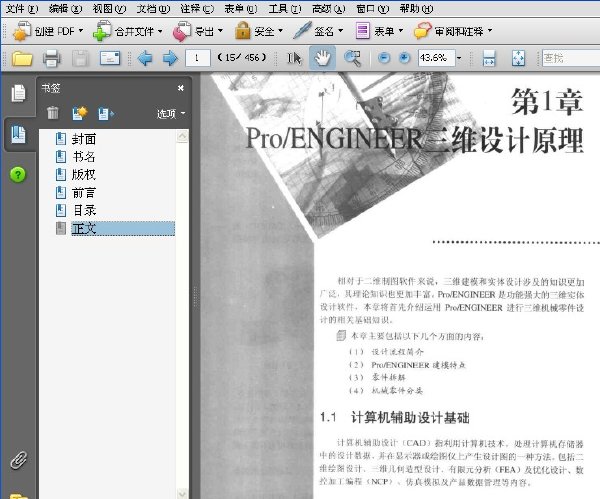Delete selected bookmark with trash icon
The height and width of the screenshot is (499, 600).
coord(53,113)
